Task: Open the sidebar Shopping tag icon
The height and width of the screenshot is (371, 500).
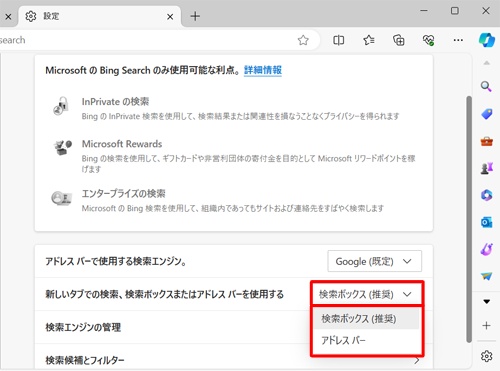Action: coord(487,114)
